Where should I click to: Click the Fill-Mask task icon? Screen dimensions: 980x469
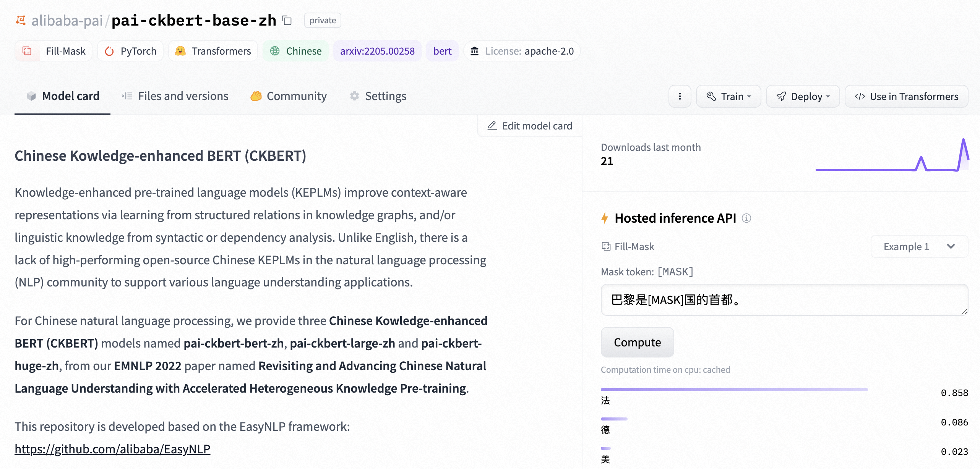coord(27,51)
